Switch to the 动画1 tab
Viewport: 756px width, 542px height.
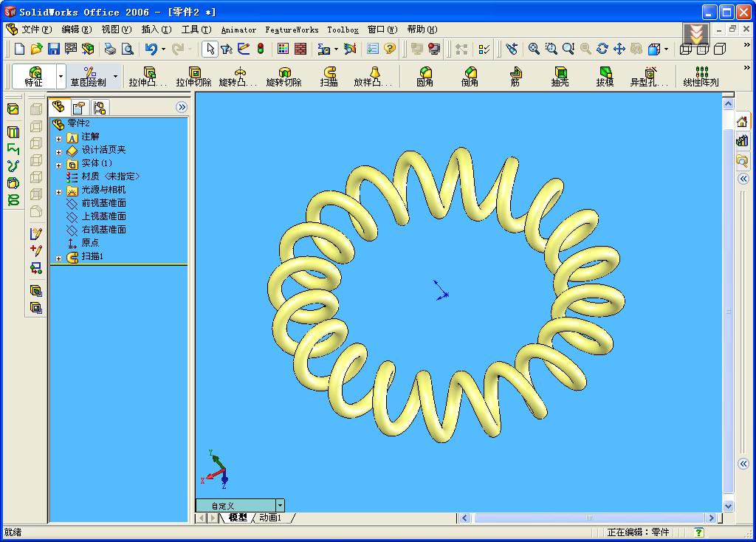(x=270, y=518)
